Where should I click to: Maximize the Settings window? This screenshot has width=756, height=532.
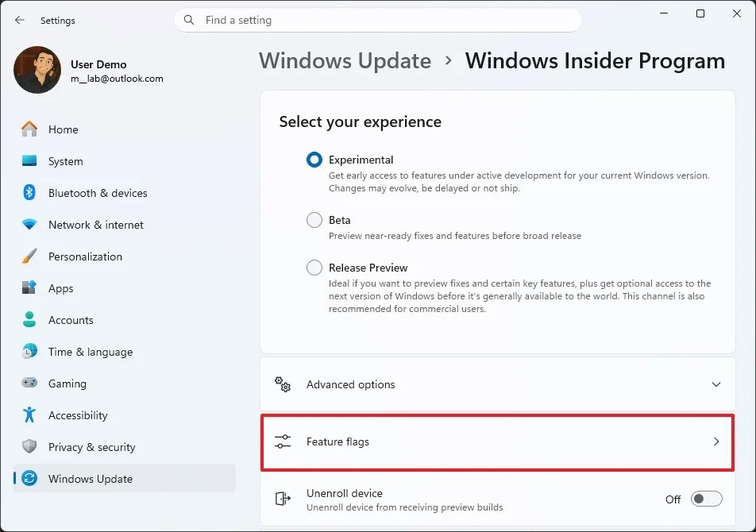point(700,13)
